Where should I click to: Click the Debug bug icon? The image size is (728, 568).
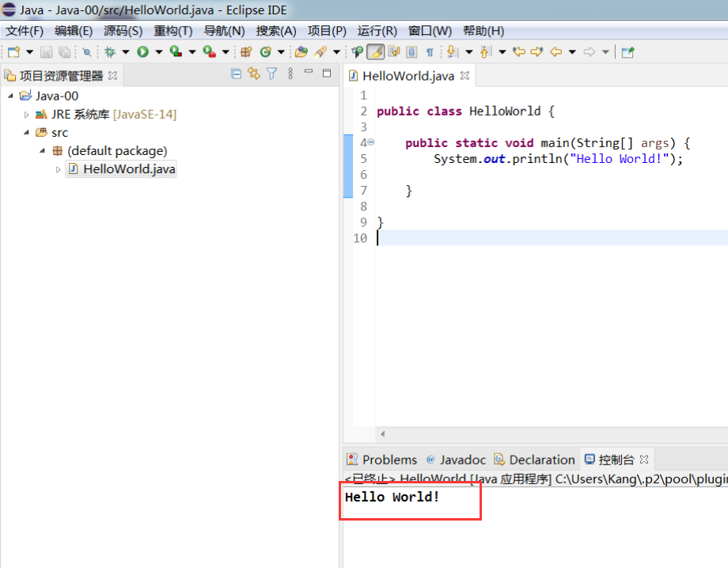[110, 52]
